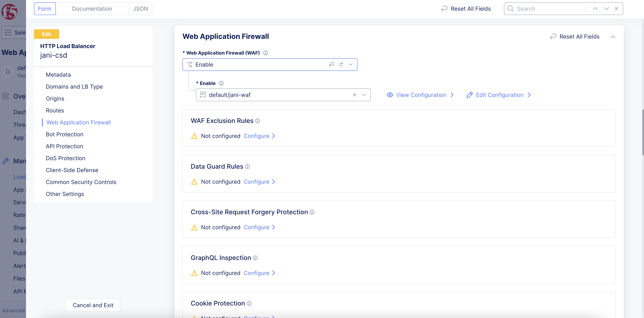The height and width of the screenshot is (318, 644).
Task: Click the clear X on default/jani-waf field
Action: (x=354, y=95)
